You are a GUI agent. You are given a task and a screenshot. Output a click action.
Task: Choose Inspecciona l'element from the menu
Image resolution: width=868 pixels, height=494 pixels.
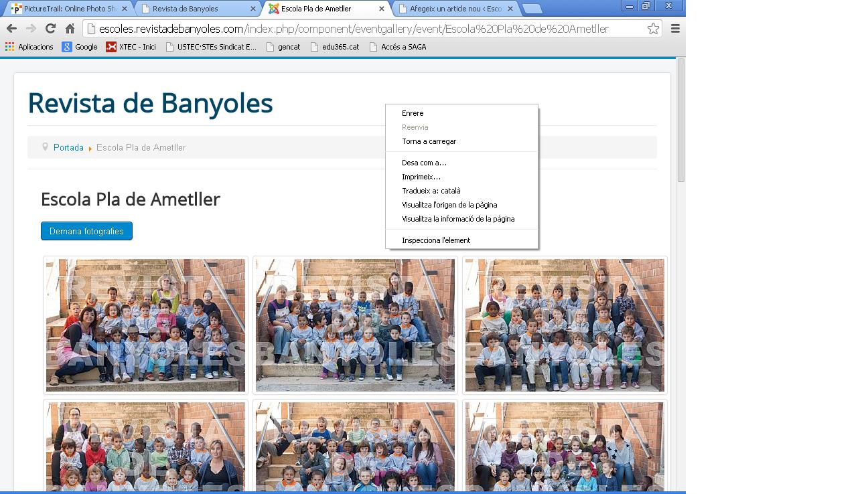[x=436, y=240]
